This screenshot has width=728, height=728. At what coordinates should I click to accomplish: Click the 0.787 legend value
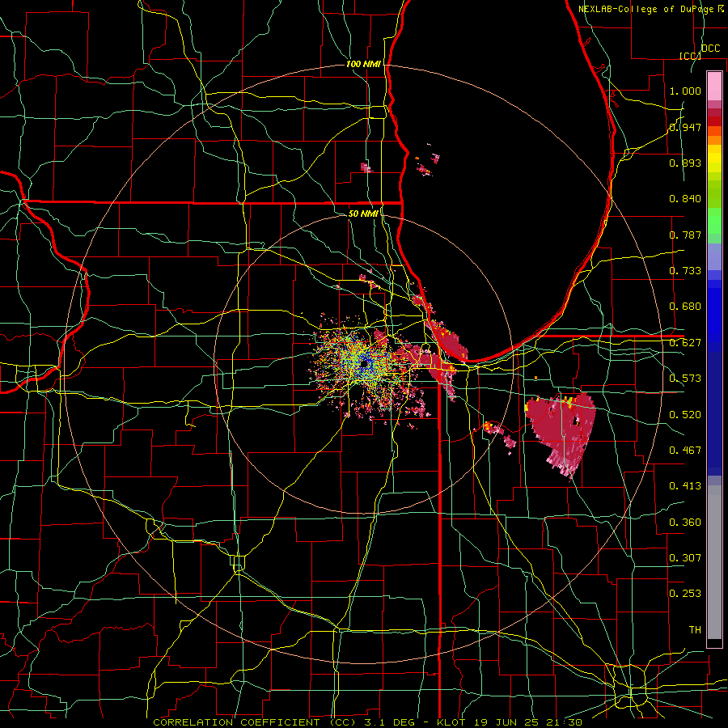(685, 235)
